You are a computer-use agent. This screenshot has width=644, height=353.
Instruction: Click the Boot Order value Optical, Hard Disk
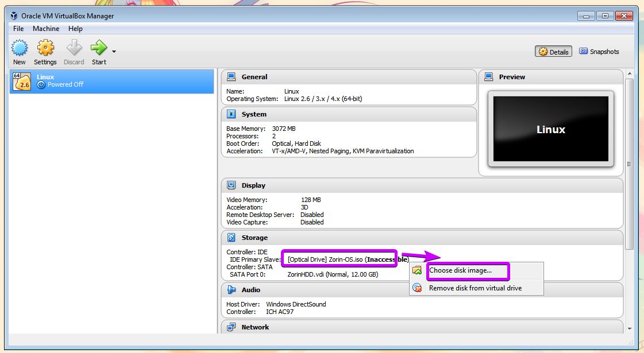[x=296, y=143]
